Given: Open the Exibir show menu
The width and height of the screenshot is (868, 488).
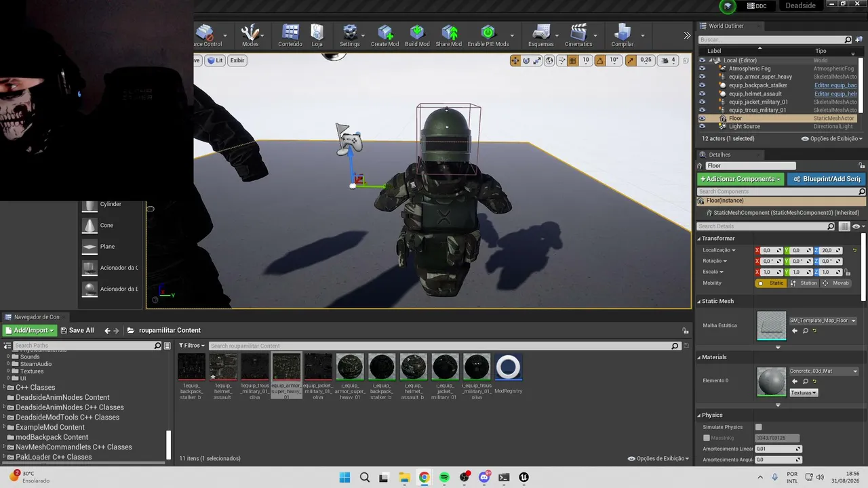Looking at the screenshot, I should pos(237,60).
